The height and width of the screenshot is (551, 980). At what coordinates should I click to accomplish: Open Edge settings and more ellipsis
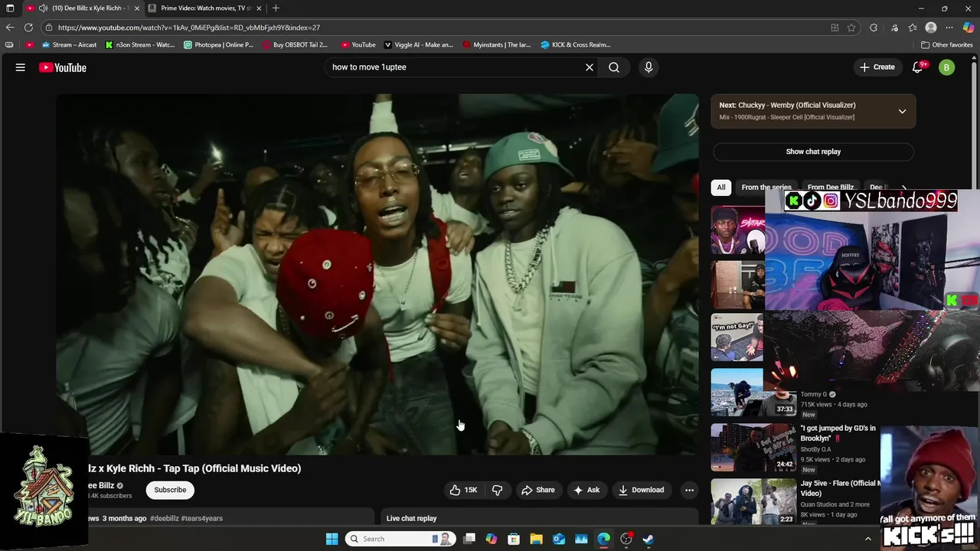(x=949, y=28)
